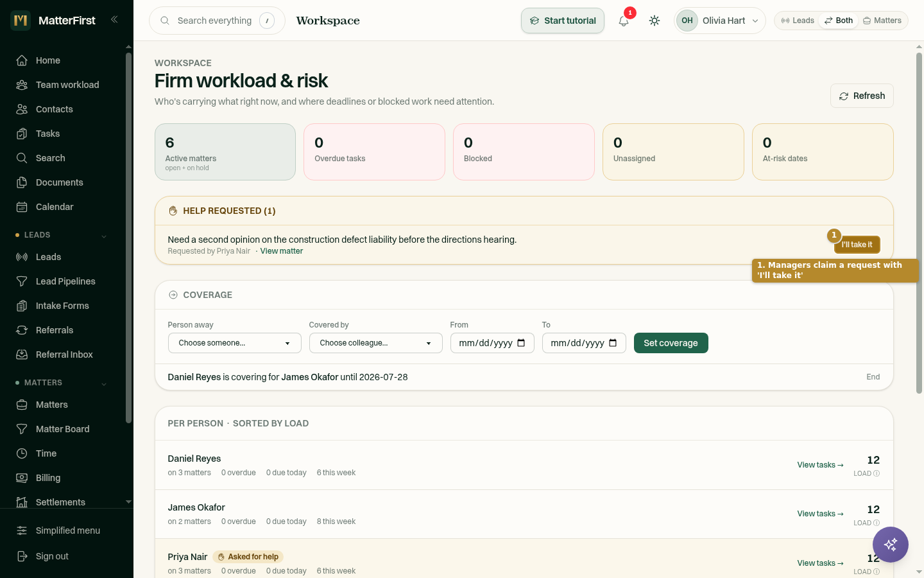Switch view mode to Leads

798,21
